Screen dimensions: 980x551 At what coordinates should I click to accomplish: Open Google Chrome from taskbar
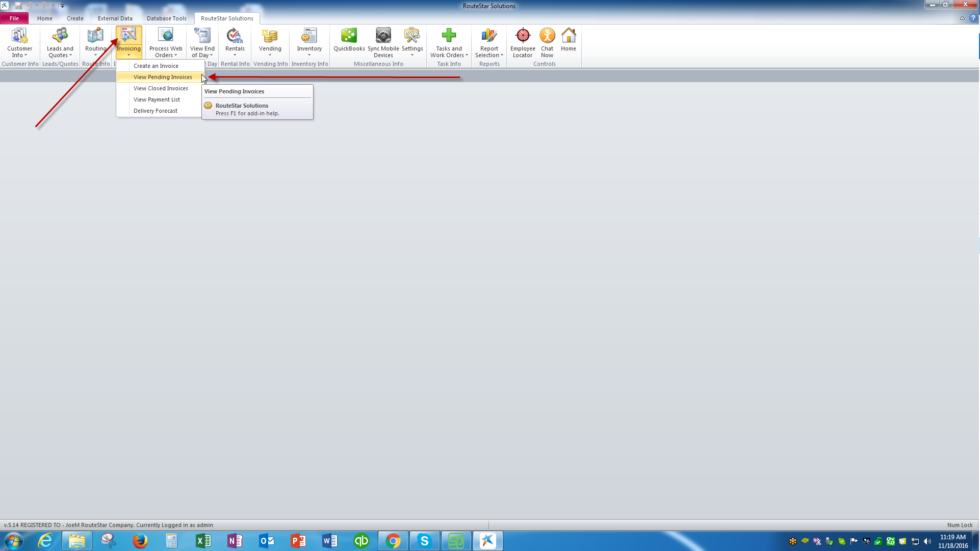coord(393,541)
